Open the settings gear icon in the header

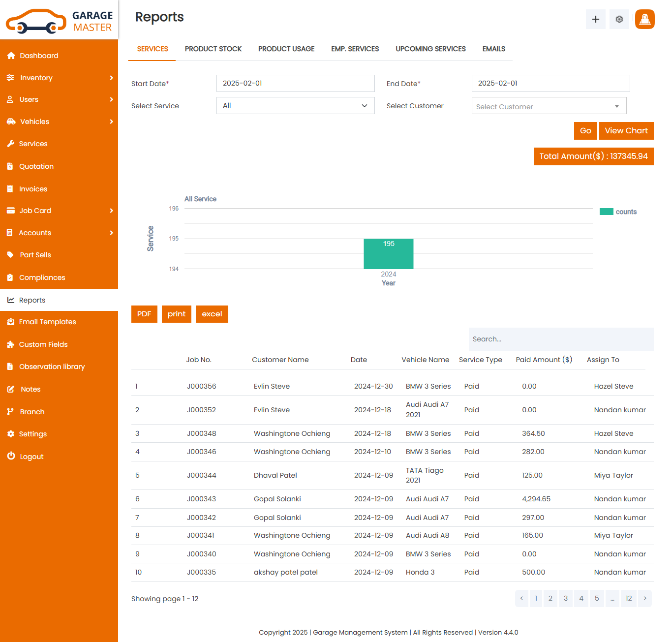pyautogui.click(x=619, y=19)
